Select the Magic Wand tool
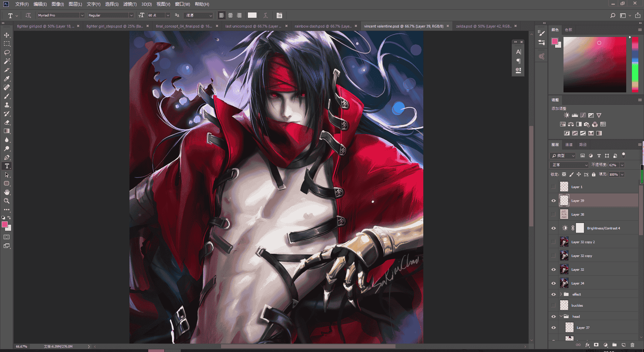 click(x=7, y=61)
